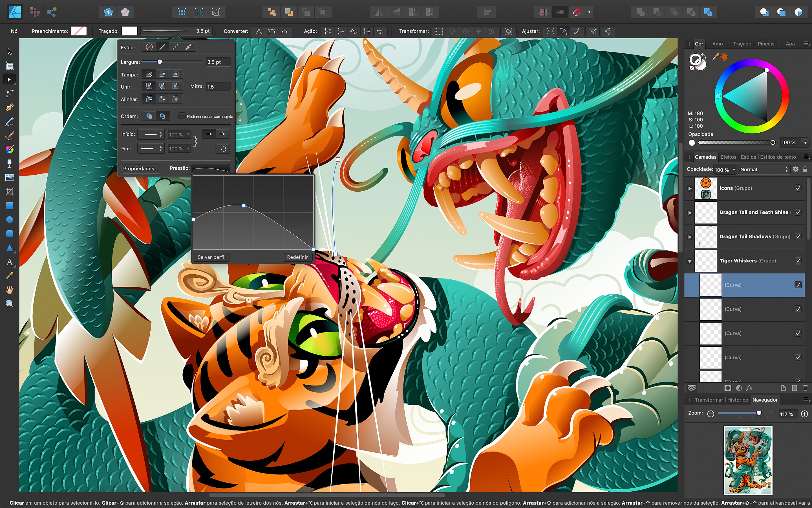This screenshot has width=812, height=508.
Task: Select the Place Image tool
Action: [10, 178]
